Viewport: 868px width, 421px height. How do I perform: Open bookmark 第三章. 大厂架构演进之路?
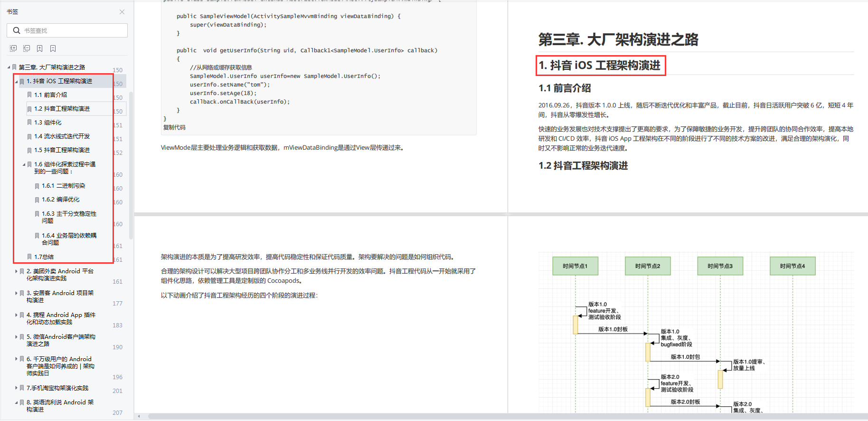coord(52,67)
